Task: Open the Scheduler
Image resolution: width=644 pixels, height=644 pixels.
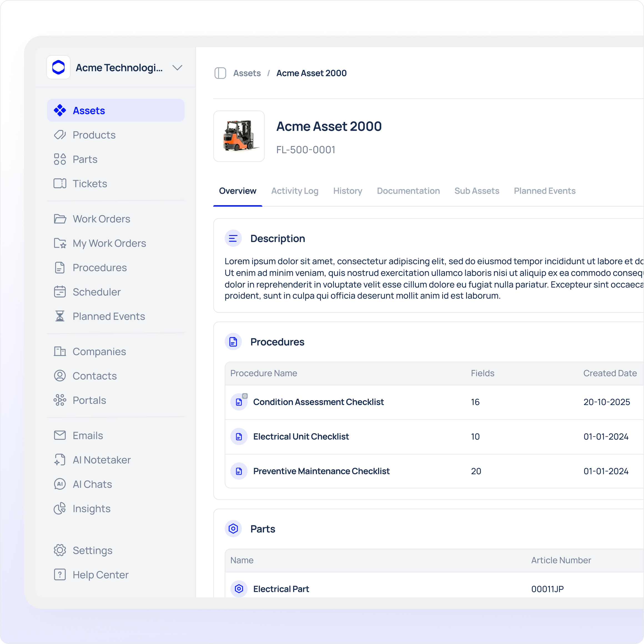Action: point(96,292)
